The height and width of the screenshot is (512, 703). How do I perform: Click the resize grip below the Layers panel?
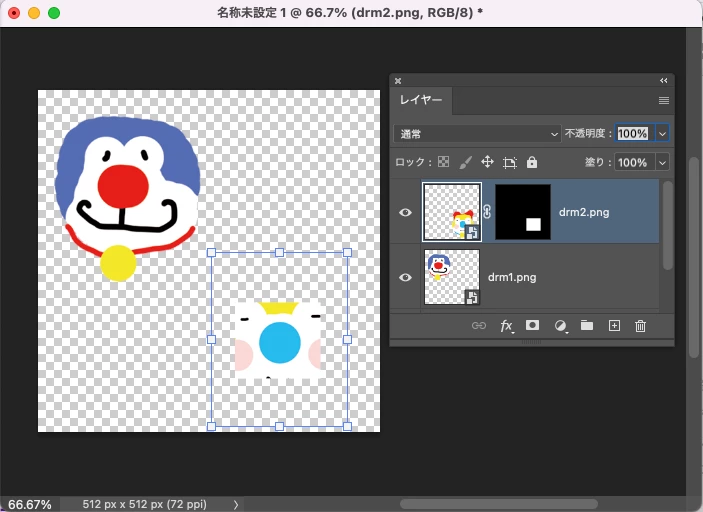[531, 342]
